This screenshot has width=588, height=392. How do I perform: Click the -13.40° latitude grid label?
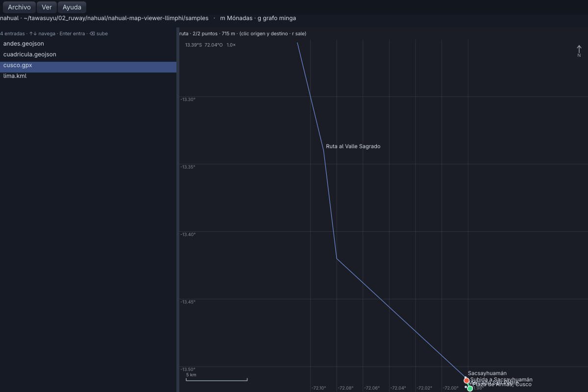[x=188, y=235]
